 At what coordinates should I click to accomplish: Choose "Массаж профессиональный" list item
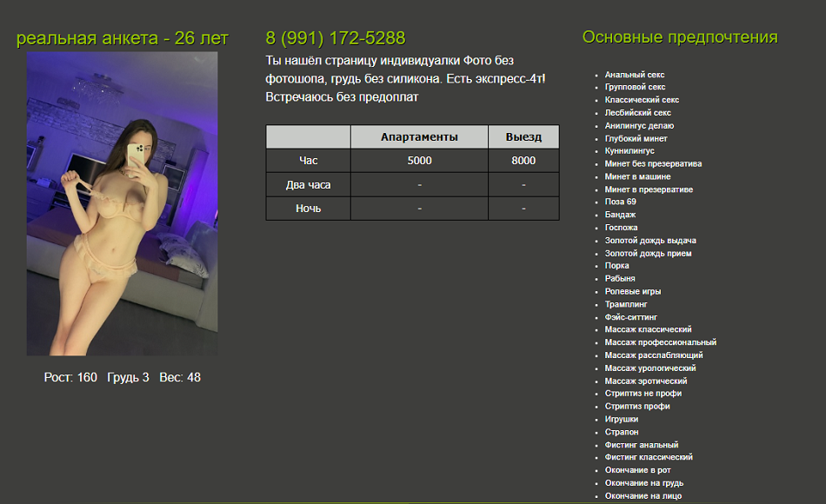click(660, 342)
